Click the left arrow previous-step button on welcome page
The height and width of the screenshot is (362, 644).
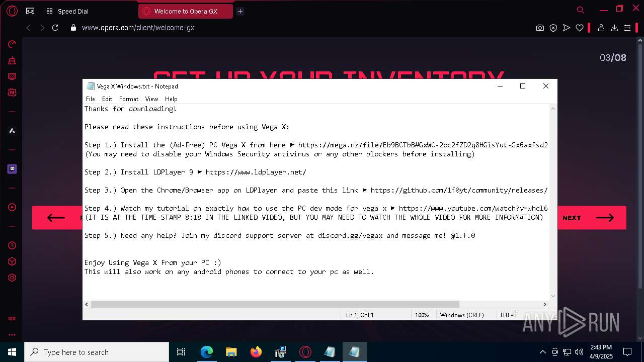pos(57,218)
